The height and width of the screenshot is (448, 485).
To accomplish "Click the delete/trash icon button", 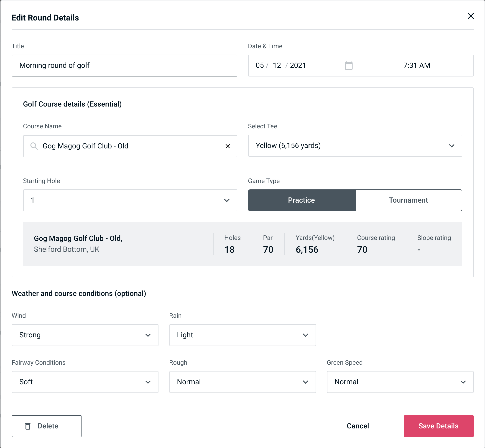I will click(28, 426).
